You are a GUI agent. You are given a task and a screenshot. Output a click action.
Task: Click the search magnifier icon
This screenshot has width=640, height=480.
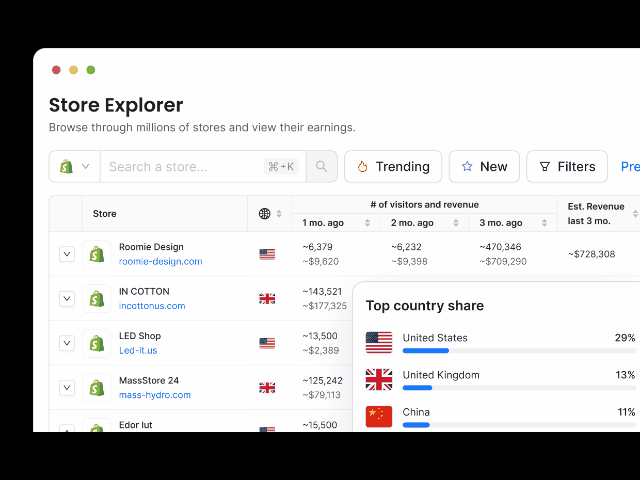click(321, 167)
